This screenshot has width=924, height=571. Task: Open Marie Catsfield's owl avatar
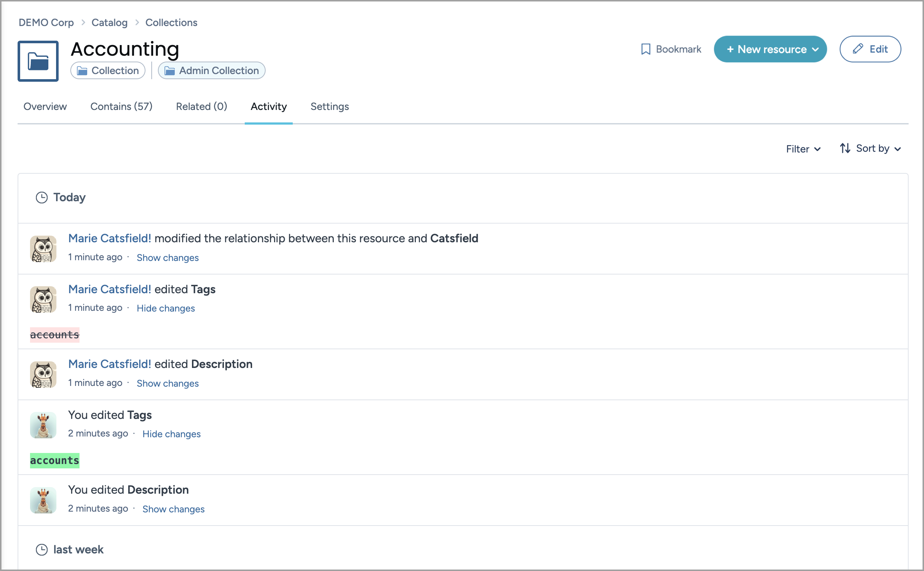[x=43, y=248]
